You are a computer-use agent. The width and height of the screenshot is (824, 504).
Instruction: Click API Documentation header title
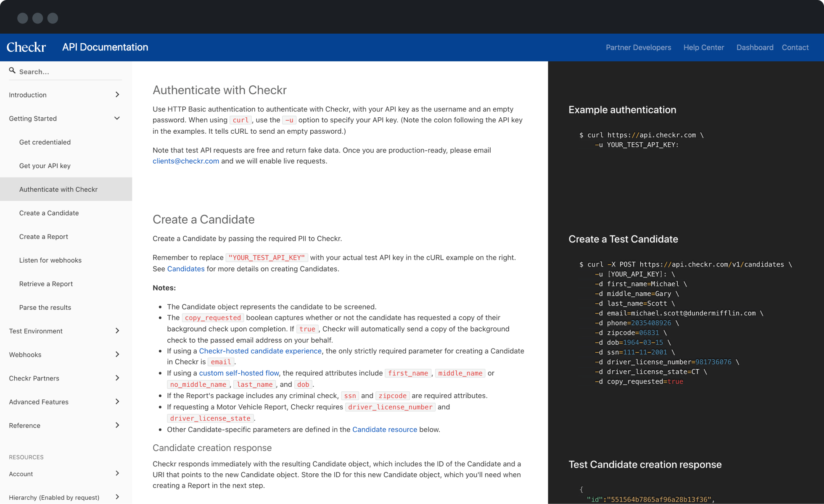pyautogui.click(x=105, y=47)
